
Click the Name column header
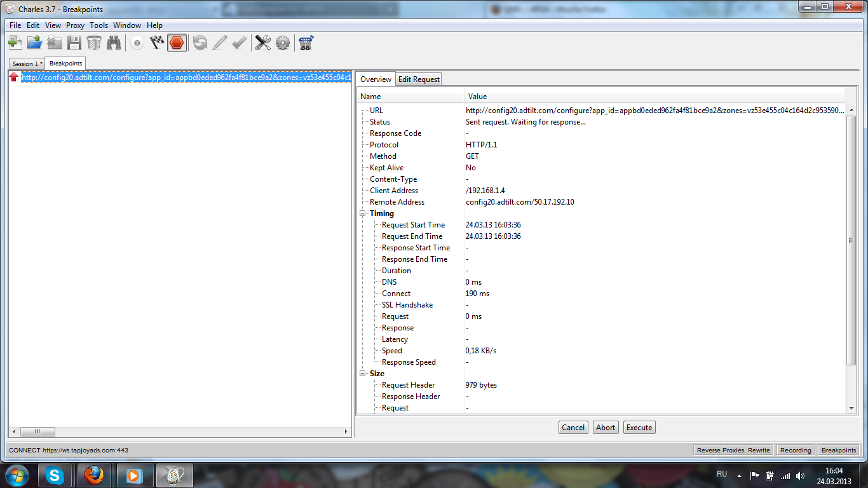[x=411, y=97]
